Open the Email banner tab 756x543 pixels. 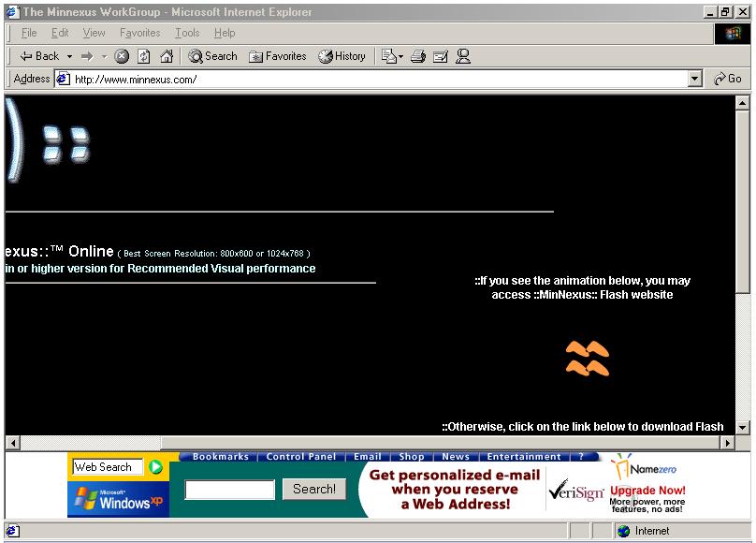click(368, 457)
